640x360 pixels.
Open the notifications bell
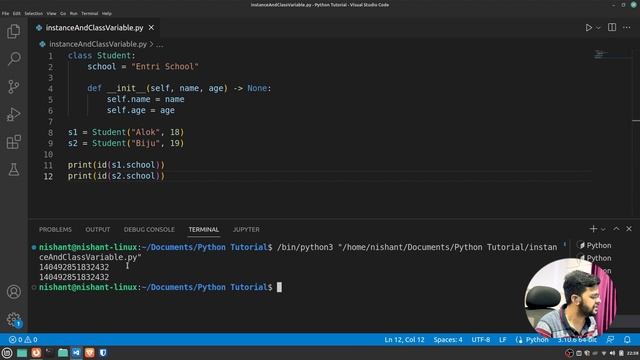pos(627,340)
